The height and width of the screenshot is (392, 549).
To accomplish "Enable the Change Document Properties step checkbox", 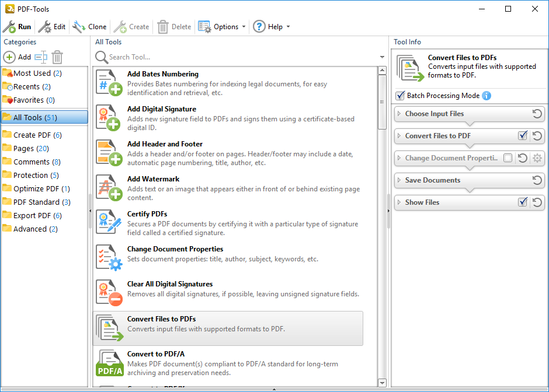I will (x=508, y=158).
